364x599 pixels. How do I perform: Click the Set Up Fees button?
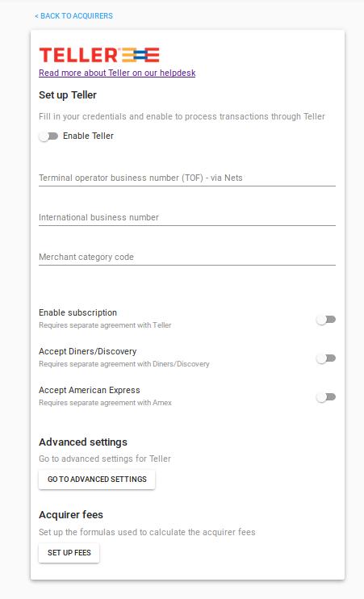(x=69, y=553)
